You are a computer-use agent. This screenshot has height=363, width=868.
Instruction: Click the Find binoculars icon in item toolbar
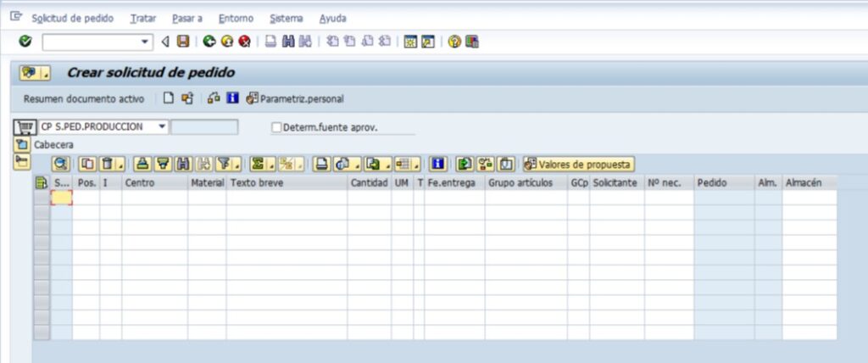pyautogui.click(x=182, y=164)
